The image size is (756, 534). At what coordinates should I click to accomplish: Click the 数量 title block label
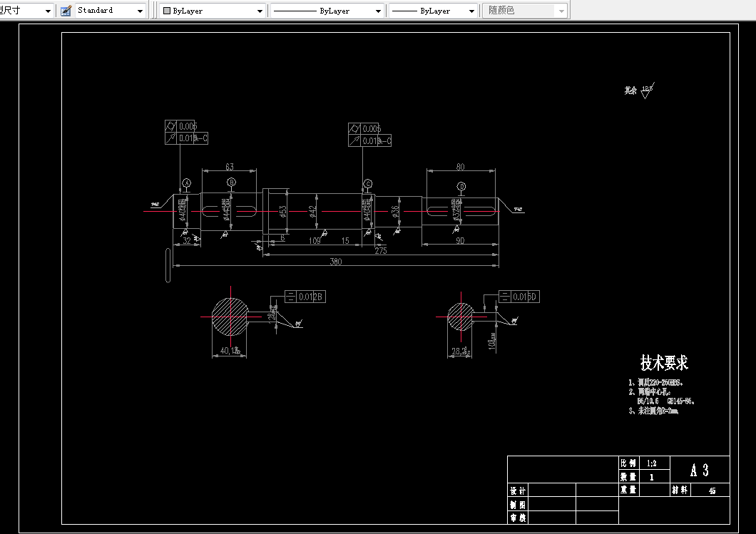(628, 477)
